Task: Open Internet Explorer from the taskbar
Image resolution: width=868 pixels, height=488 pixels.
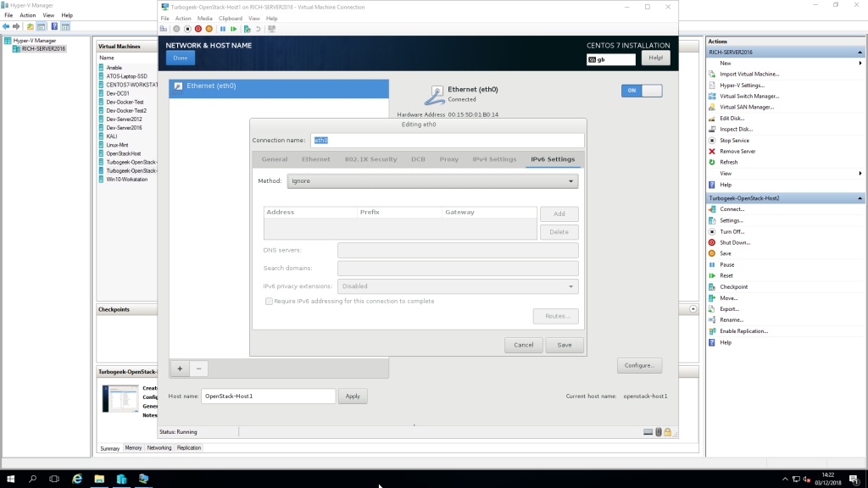Action: [76, 479]
